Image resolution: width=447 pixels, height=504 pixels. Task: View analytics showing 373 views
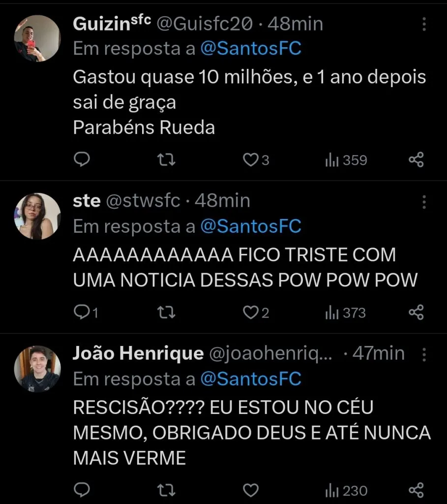click(346, 313)
